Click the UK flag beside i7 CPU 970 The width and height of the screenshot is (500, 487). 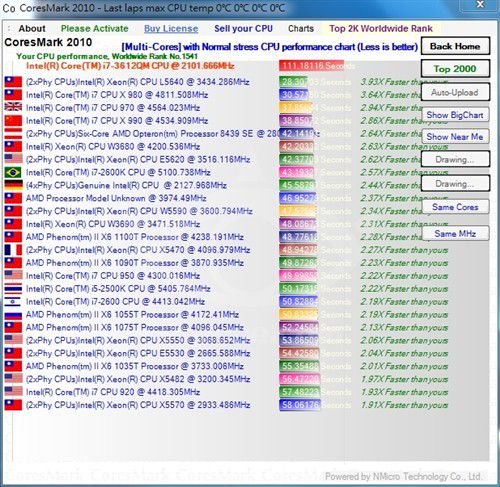click(x=13, y=107)
